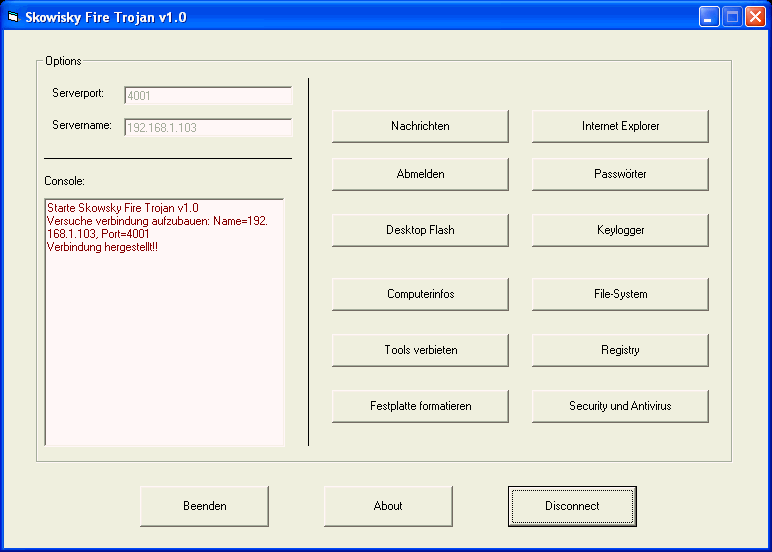The height and width of the screenshot is (552, 772).
Task: Open the Internet Explorer option
Action: pos(620,126)
